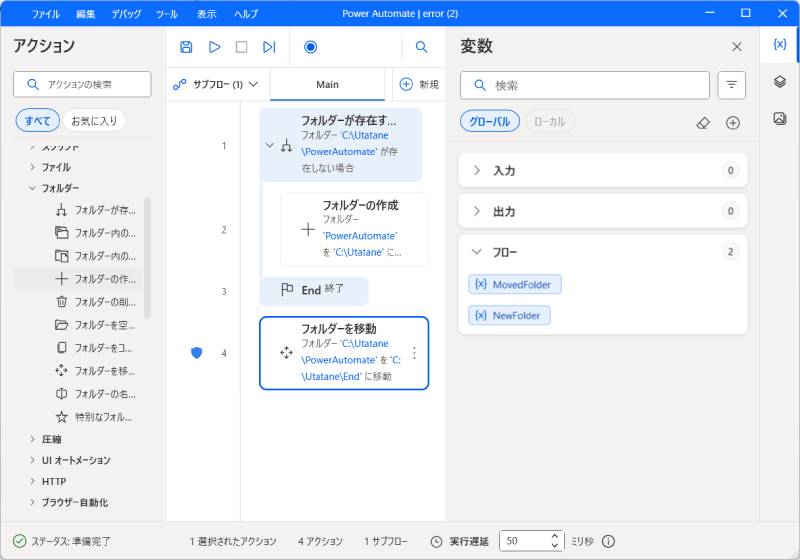Image resolution: width=800 pixels, height=560 pixels.
Task: Select the 特別なフォル... star action
Action: [95, 417]
